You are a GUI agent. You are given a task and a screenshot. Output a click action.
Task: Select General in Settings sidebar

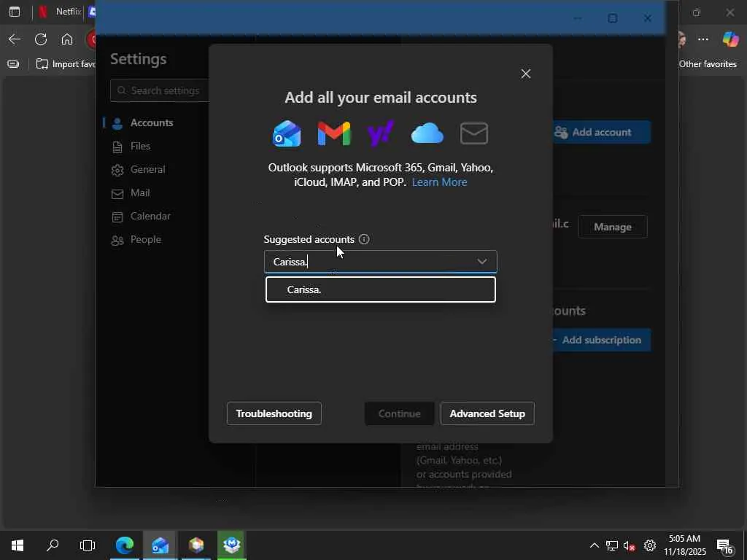[x=147, y=169]
